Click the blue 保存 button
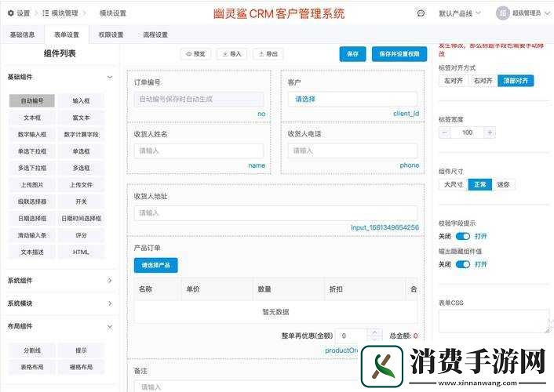This screenshot has height=392, width=554. 352,54
